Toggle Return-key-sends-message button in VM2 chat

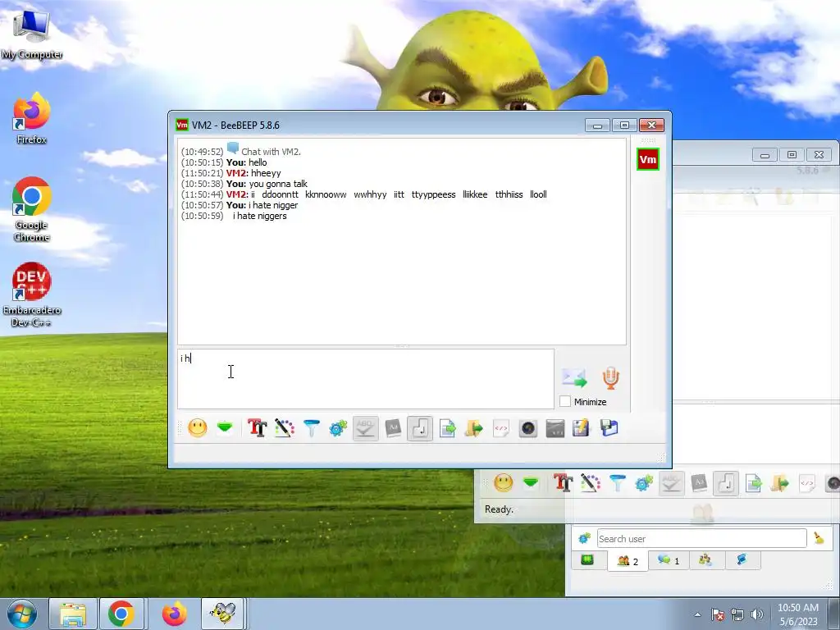[420, 428]
